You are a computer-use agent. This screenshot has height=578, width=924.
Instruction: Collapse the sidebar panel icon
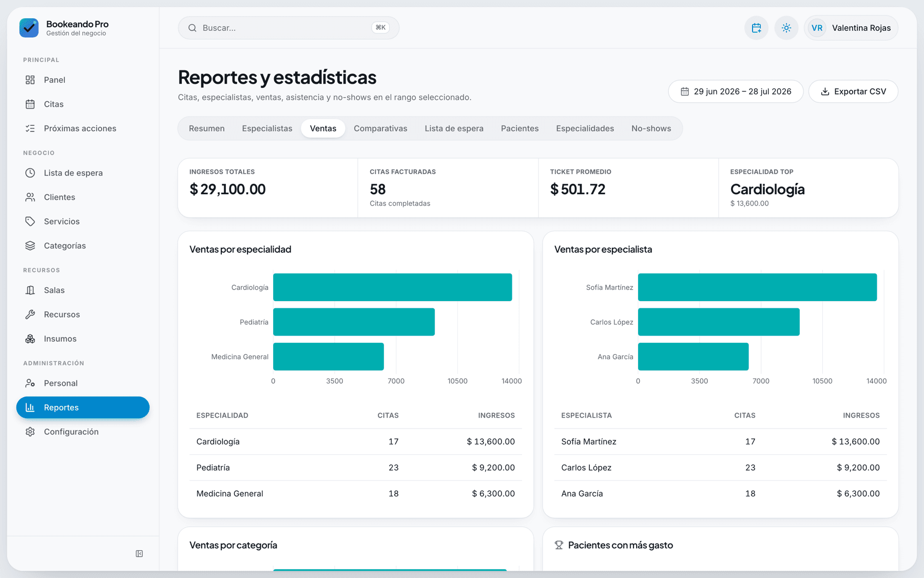pos(139,553)
